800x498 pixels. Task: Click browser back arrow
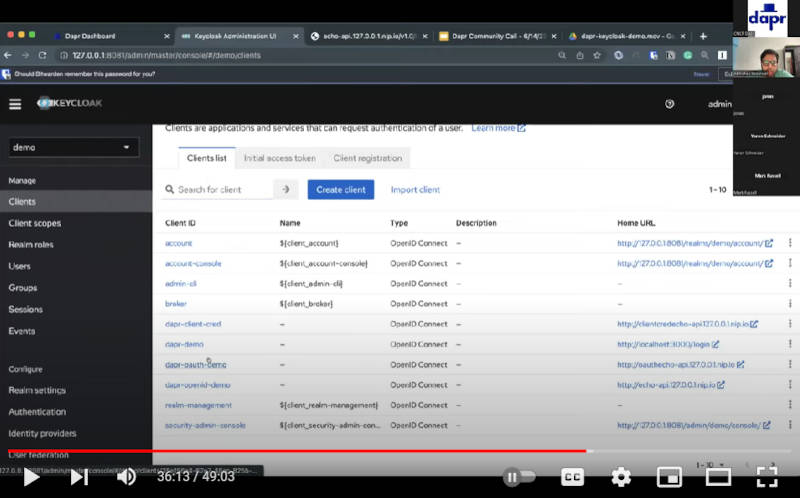coord(8,55)
